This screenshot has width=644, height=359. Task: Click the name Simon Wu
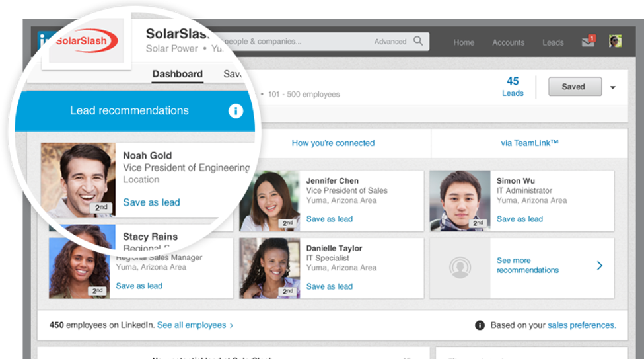(515, 181)
